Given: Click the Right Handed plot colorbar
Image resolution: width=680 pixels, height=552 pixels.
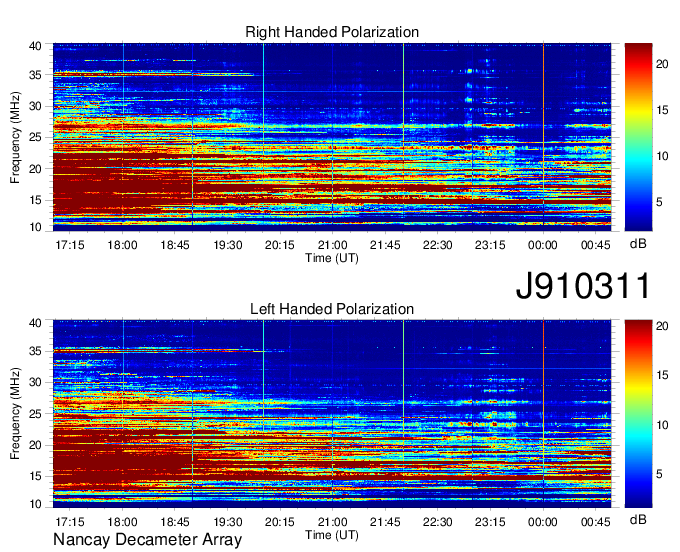Looking at the screenshot, I should (x=638, y=137).
